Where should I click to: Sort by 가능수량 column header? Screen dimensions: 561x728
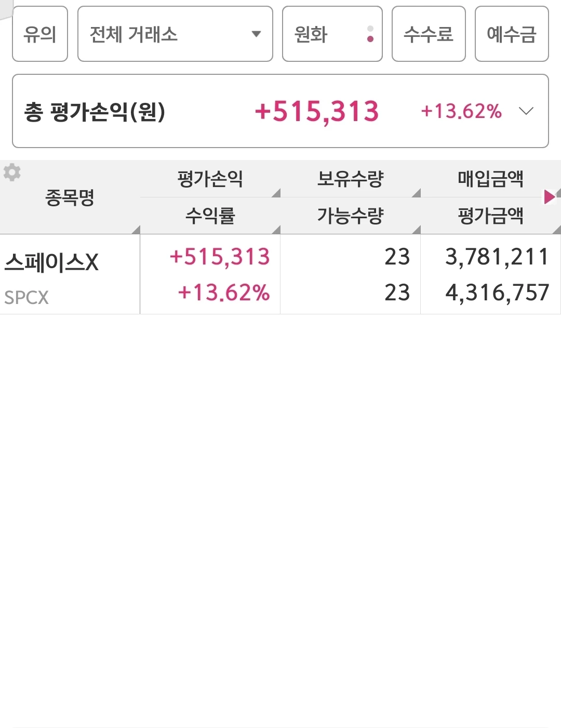click(351, 216)
